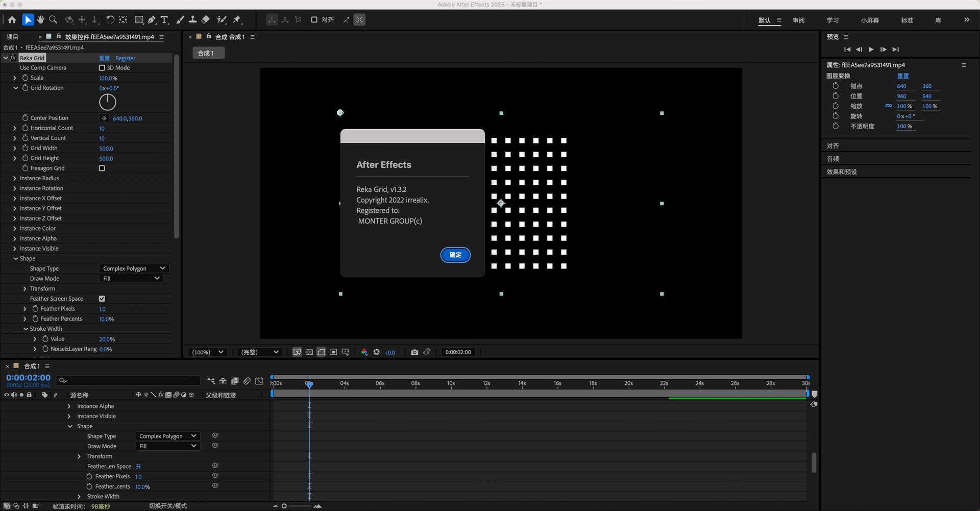
Task: Select the Puppet Pin tool
Action: (237, 20)
